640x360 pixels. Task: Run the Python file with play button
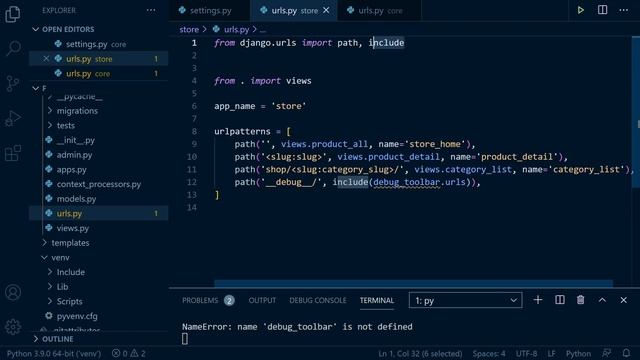click(x=580, y=10)
